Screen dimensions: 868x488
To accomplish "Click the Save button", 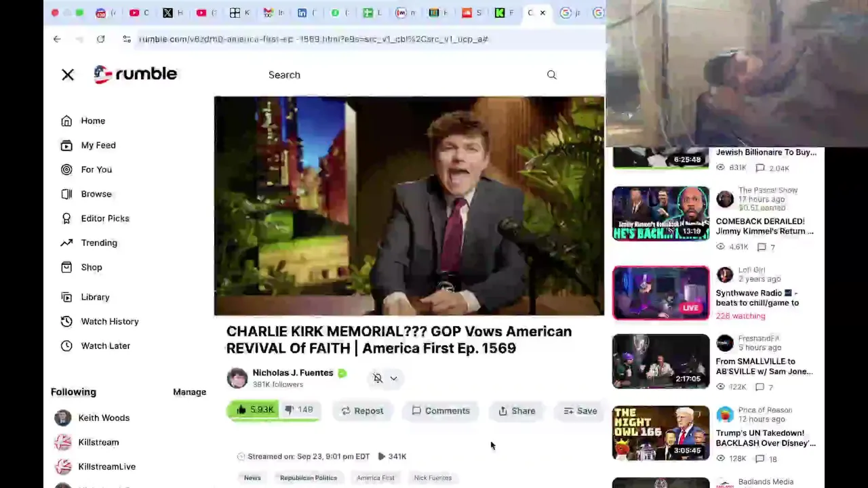I will [580, 411].
